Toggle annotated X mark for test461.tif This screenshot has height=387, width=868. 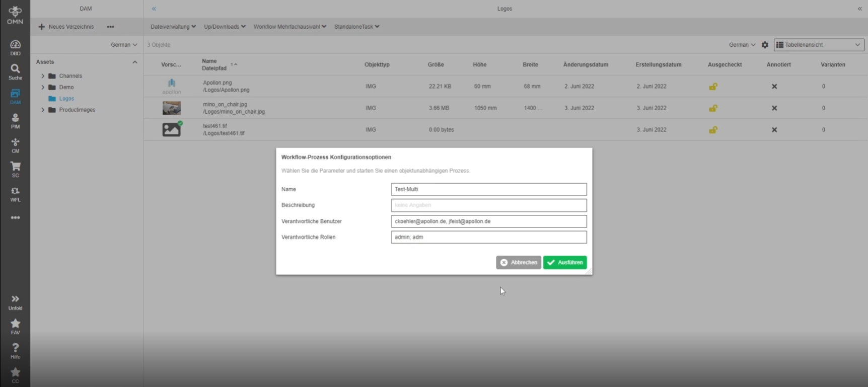click(774, 130)
